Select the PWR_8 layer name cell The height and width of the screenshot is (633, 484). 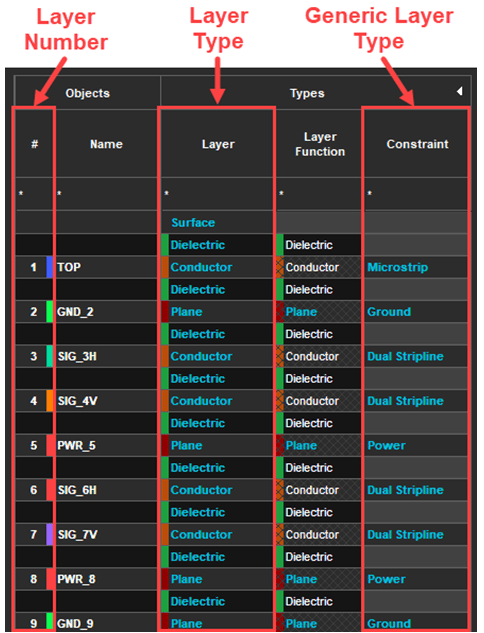(x=106, y=579)
